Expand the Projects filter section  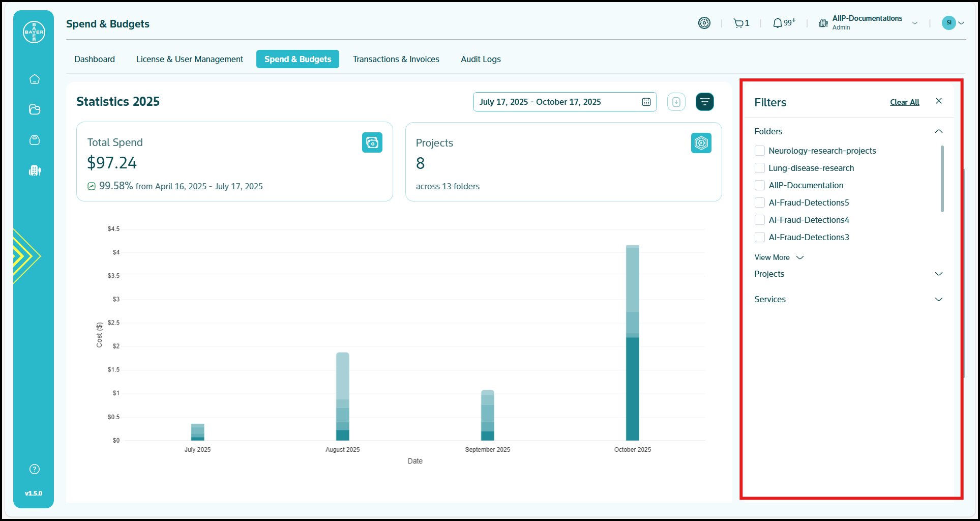tap(938, 274)
